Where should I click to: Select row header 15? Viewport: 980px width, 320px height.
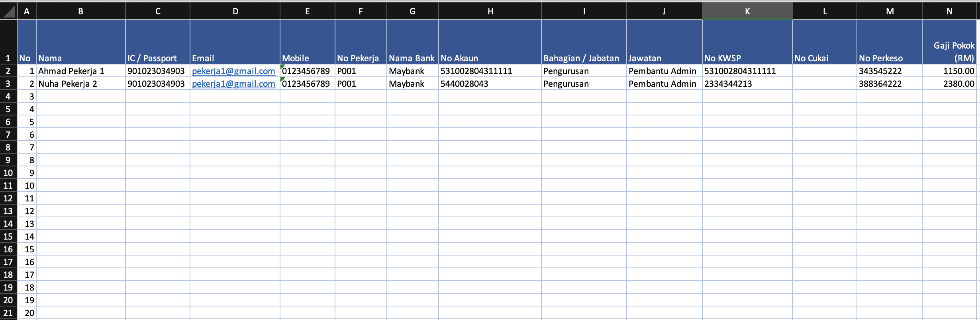[8, 236]
